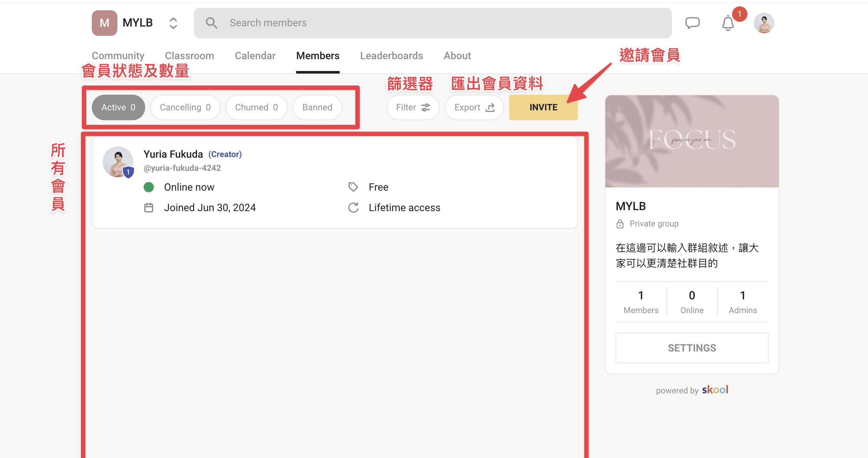Image resolution: width=868 pixels, height=458 pixels.
Task: Click the MYLB group logo
Action: (x=105, y=23)
